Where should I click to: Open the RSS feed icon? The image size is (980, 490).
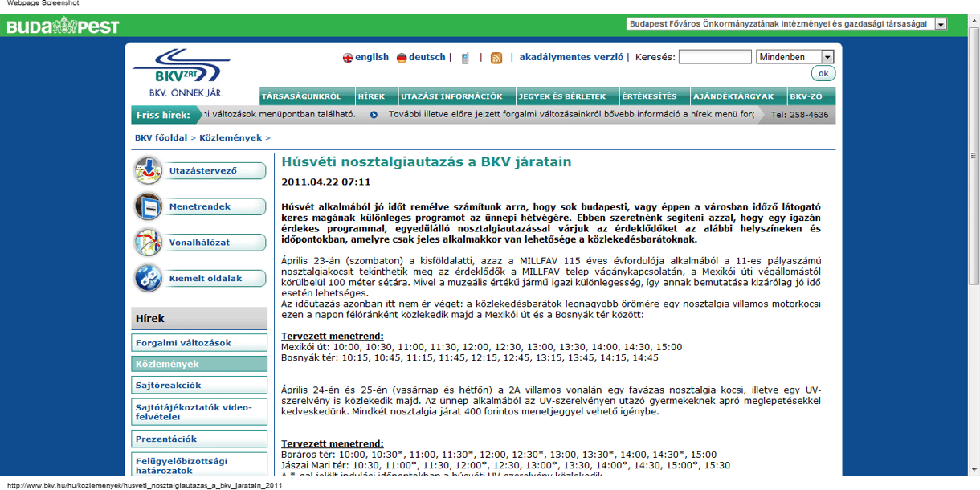[x=496, y=58]
